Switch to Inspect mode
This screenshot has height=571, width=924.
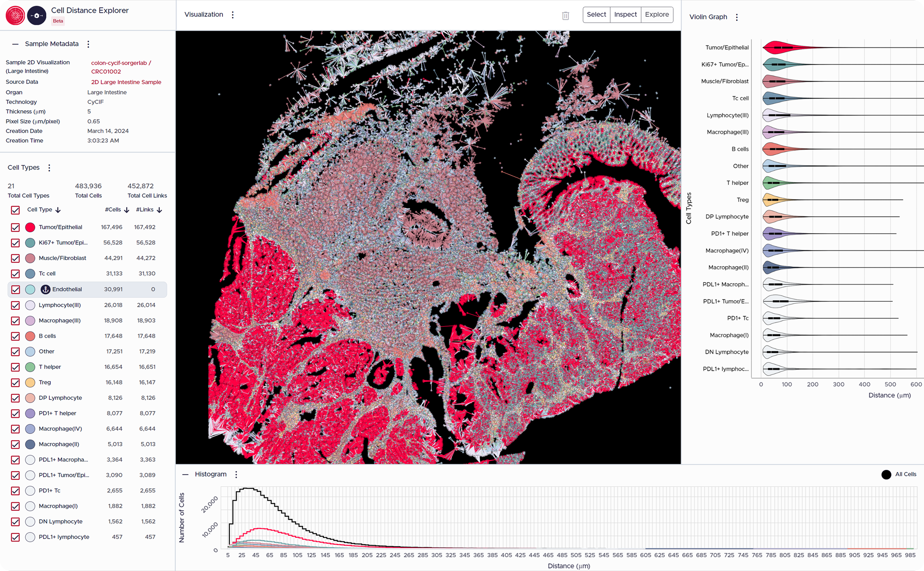[x=625, y=15]
